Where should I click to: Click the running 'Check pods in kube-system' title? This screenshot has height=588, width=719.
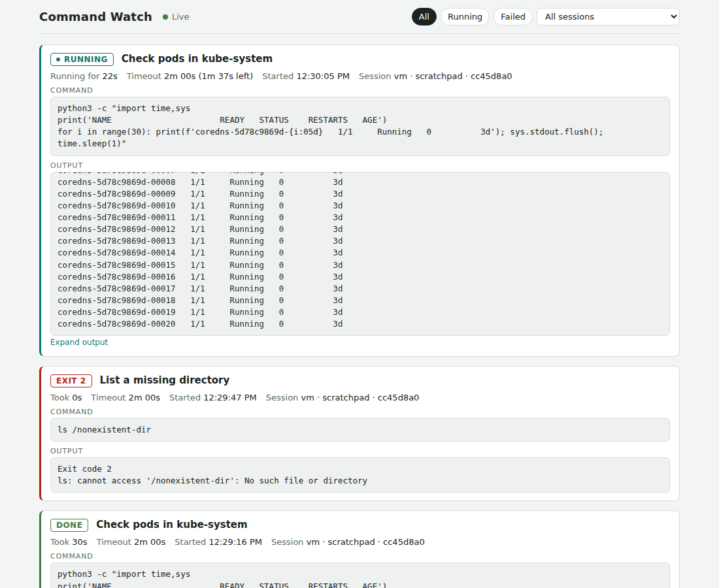pos(197,59)
